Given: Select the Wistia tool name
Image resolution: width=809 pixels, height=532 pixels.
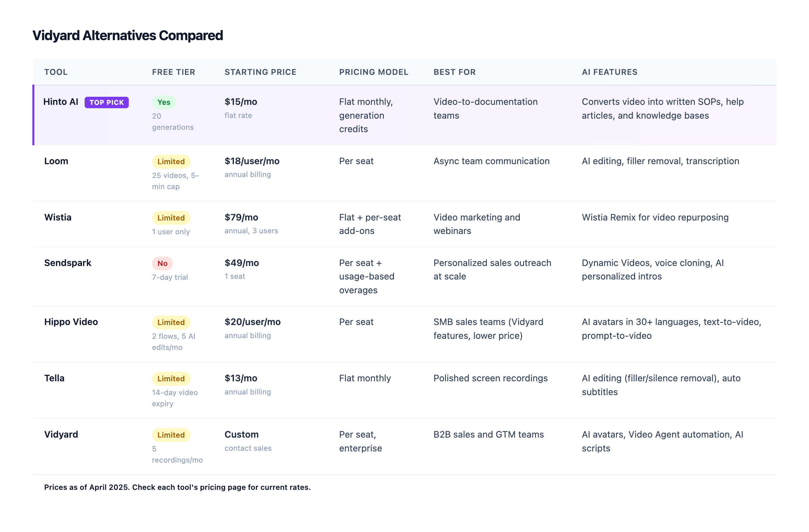Looking at the screenshot, I should pyautogui.click(x=58, y=217).
